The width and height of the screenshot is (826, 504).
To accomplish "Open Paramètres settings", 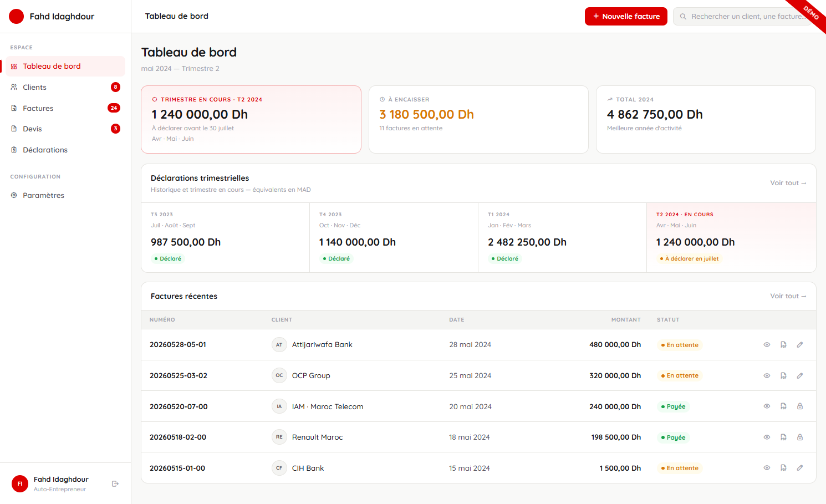I will 65,195.
